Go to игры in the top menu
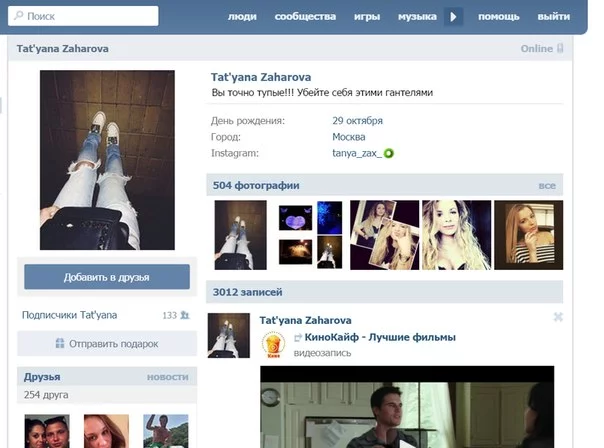Screen dimensions: 604x448 pyautogui.click(x=367, y=17)
